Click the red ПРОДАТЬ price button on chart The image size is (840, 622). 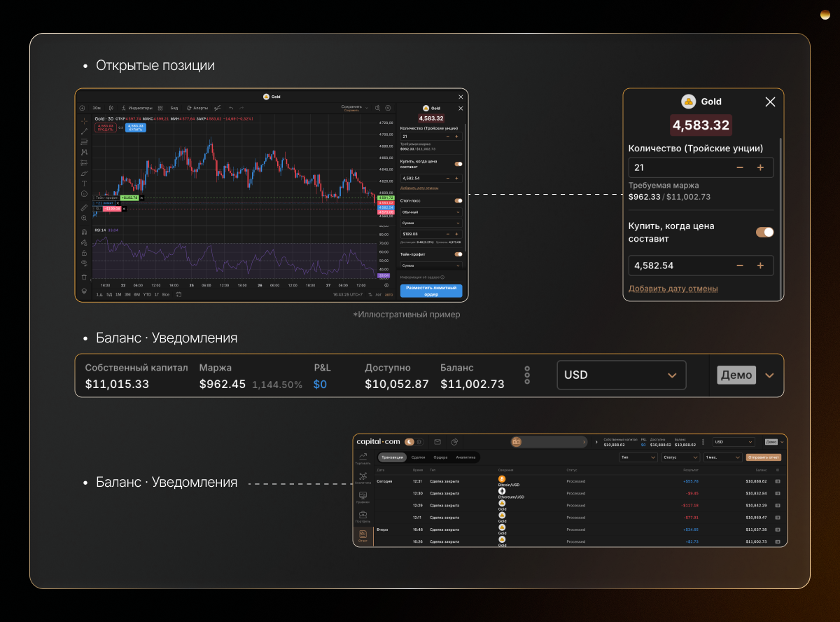tap(105, 127)
